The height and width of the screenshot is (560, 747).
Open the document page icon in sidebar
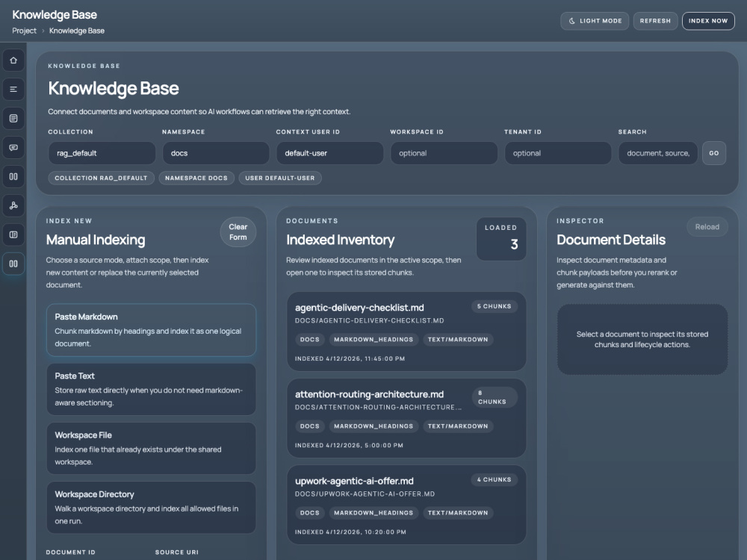13,119
